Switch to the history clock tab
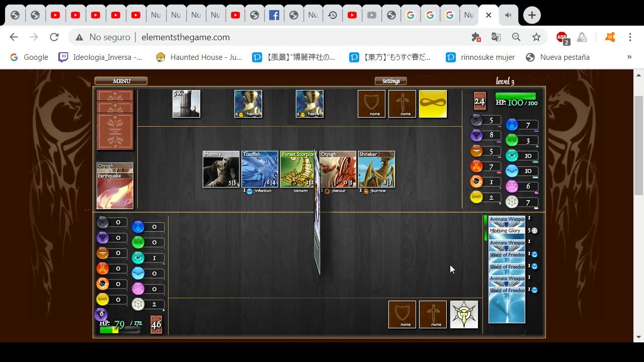 pos(333,15)
